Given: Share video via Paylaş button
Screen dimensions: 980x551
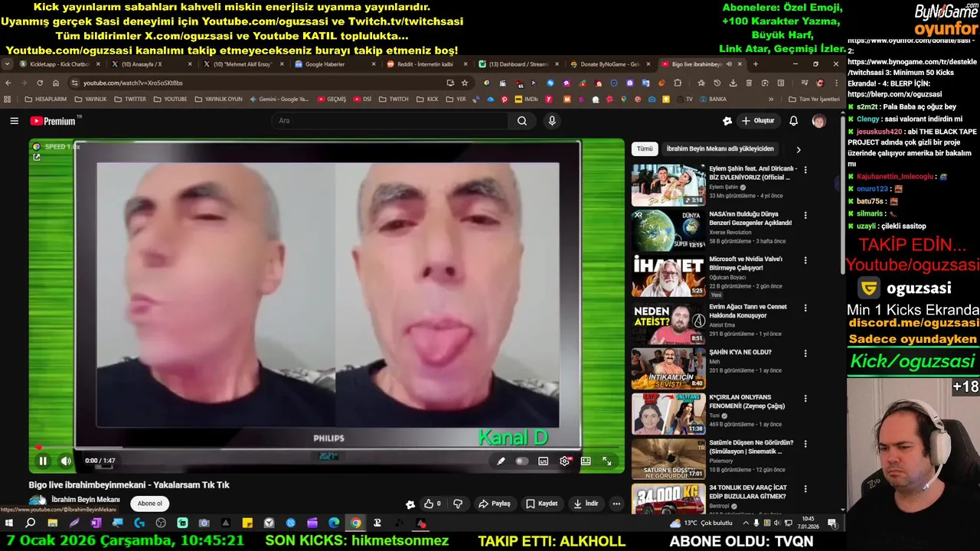Looking at the screenshot, I should [x=495, y=504].
